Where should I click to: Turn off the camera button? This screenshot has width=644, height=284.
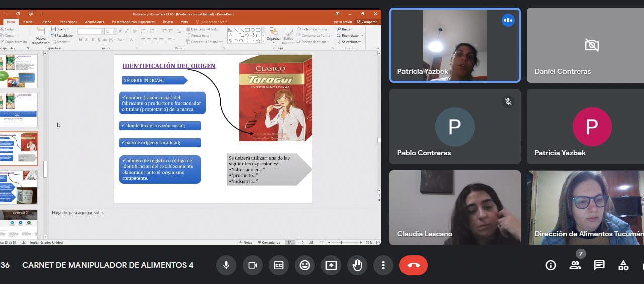tap(253, 265)
